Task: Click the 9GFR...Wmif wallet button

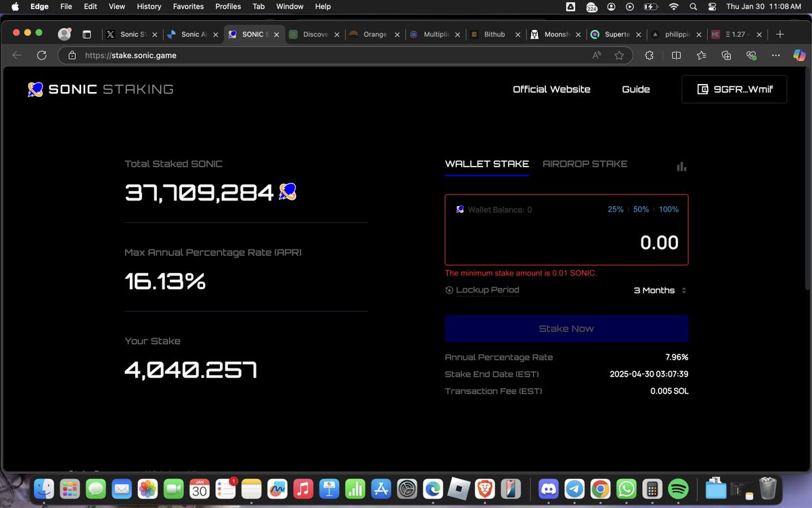Action: [x=734, y=89]
